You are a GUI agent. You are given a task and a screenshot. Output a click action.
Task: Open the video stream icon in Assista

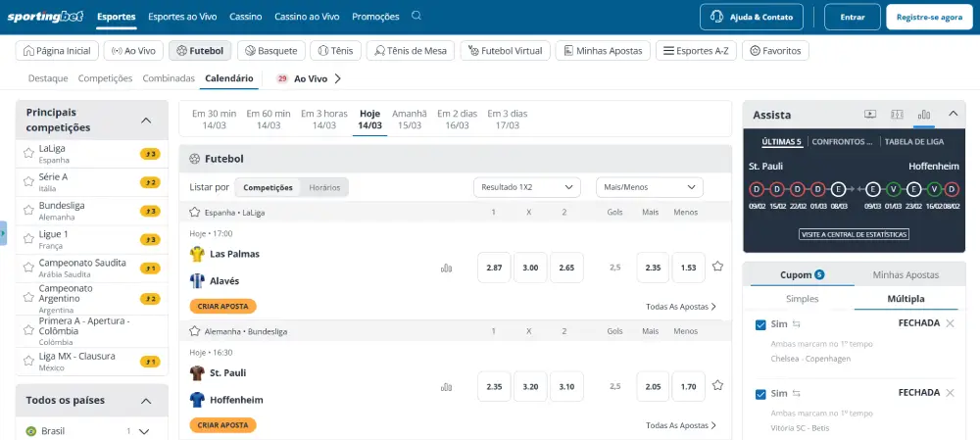[870, 115]
